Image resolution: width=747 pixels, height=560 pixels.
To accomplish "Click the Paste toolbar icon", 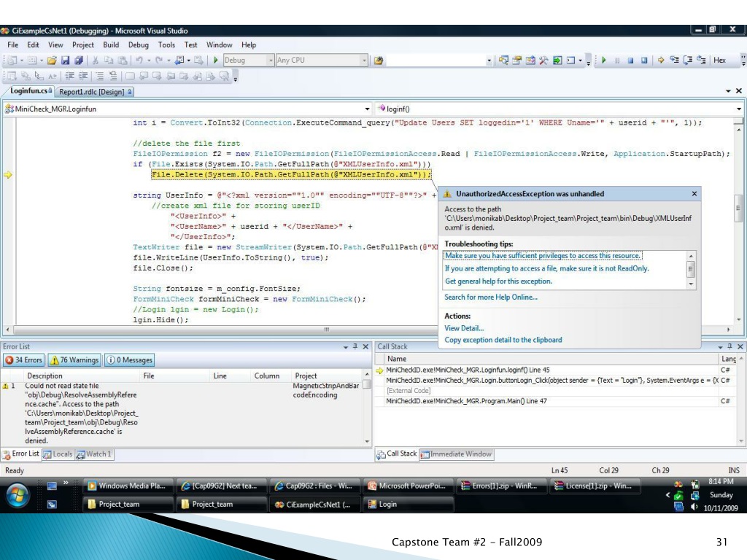I will (123, 61).
